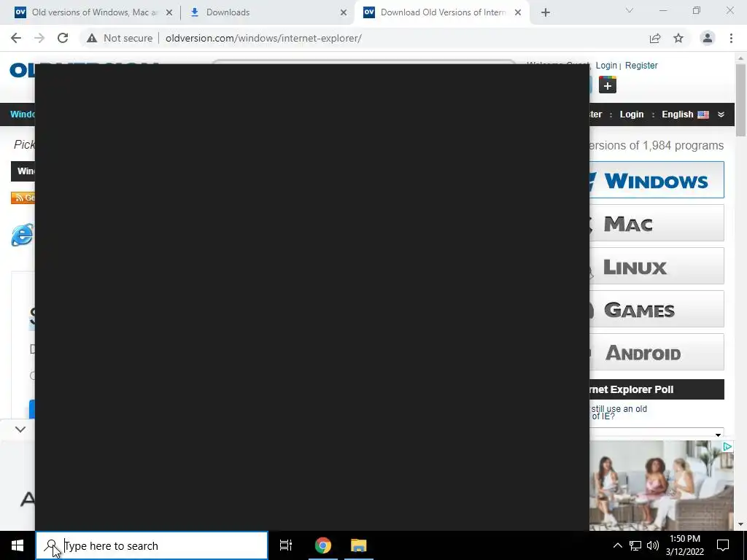Click the volume speaker icon

pyautogui.click(x=653, y=545)
